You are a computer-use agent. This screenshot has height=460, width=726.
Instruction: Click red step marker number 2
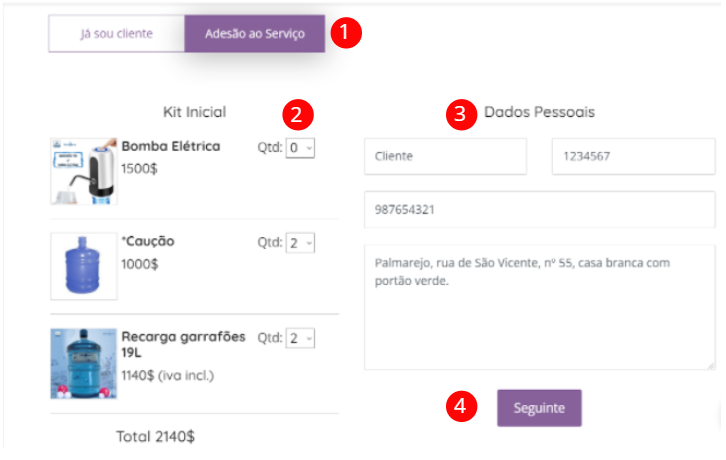298,114
